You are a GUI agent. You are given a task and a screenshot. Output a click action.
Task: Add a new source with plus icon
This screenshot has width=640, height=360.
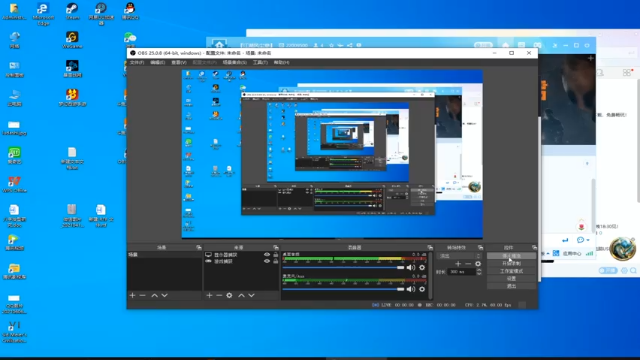[x=209, y=295]
